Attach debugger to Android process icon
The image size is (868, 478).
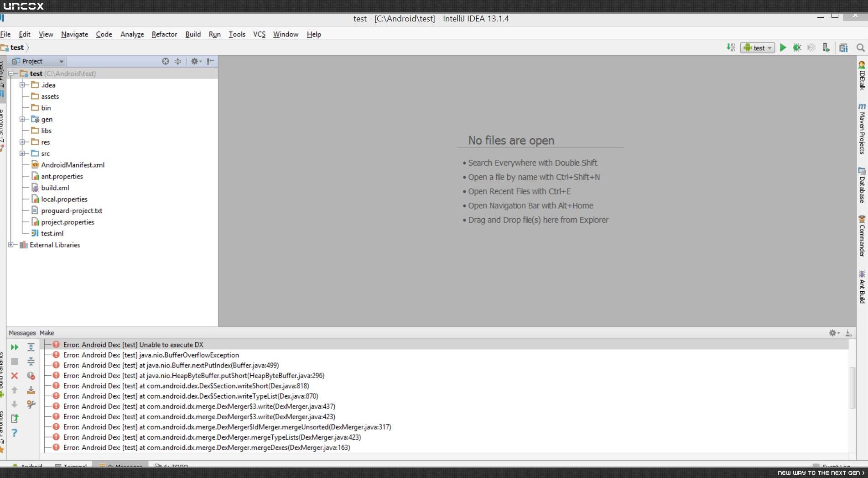(x=826, y=47)
